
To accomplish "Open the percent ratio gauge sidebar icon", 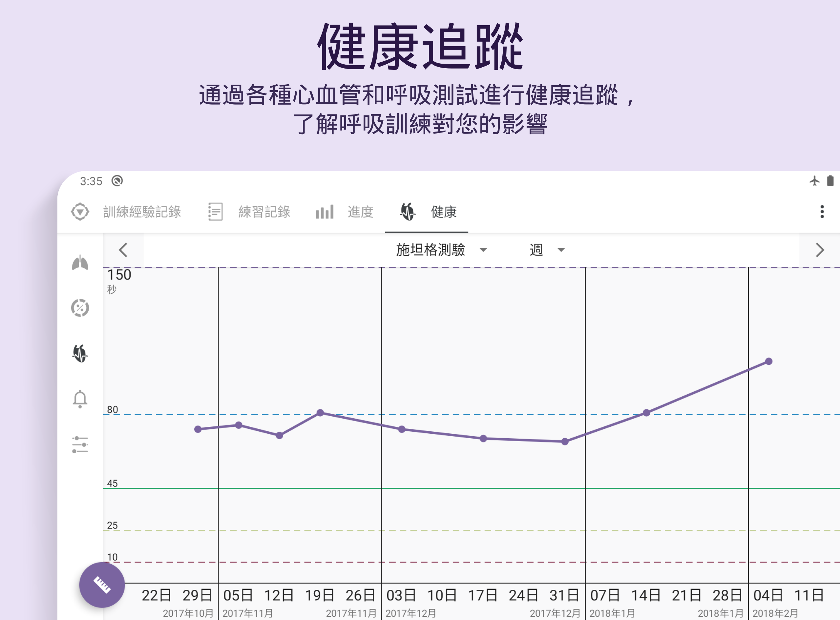I will click(80, 308).
